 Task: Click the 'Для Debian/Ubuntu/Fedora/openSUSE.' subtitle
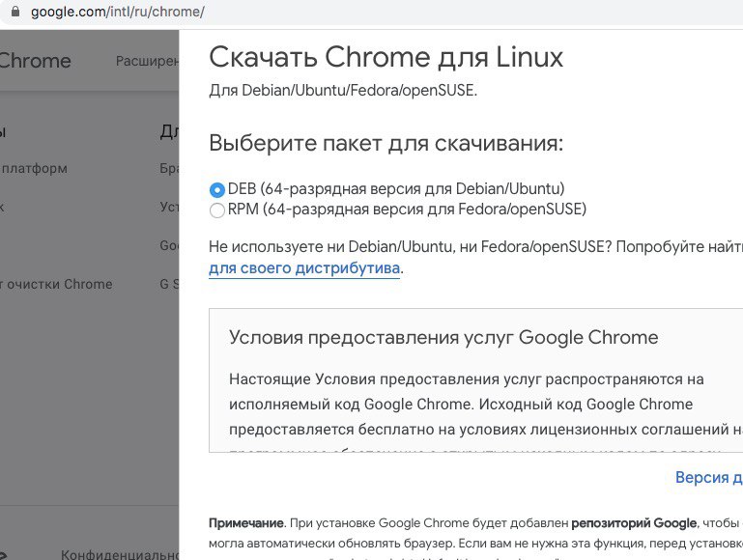point(343,90)
